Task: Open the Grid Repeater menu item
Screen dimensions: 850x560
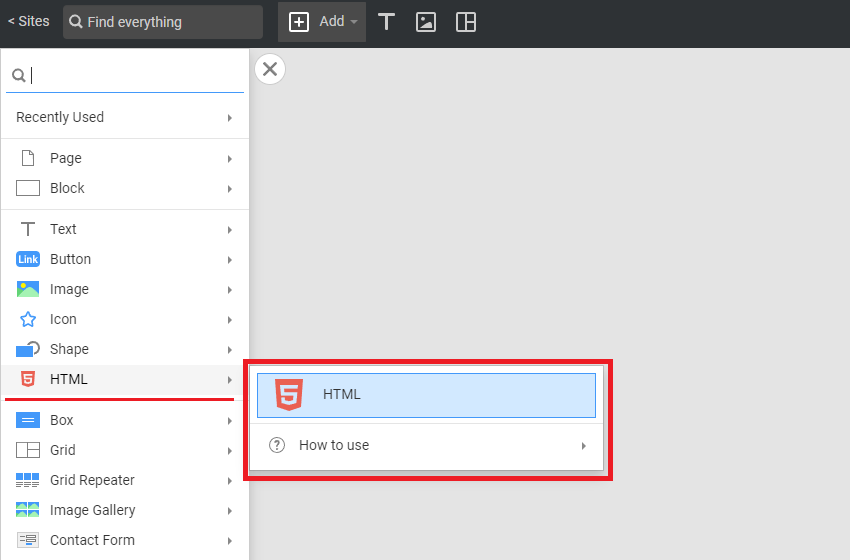Action: (125, 480)
